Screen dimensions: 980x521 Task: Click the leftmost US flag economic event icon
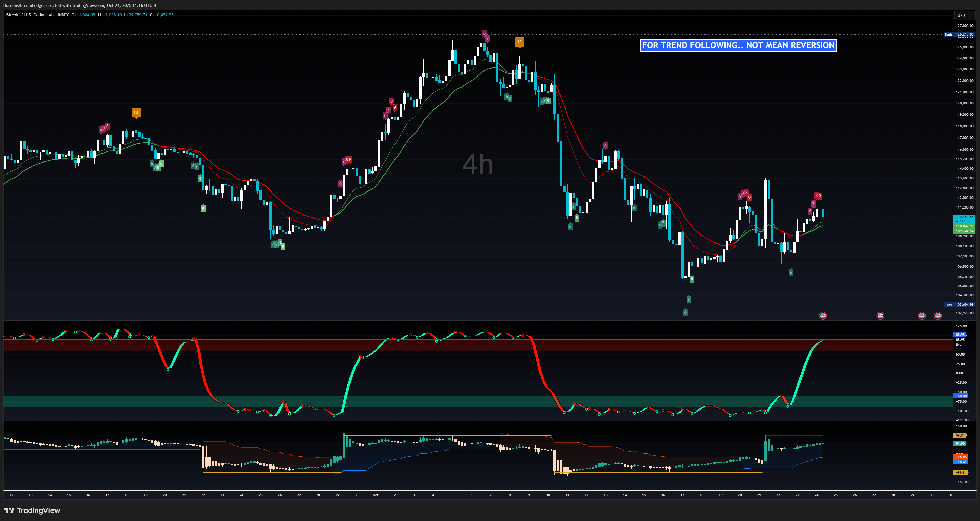(x=823, y=316)
